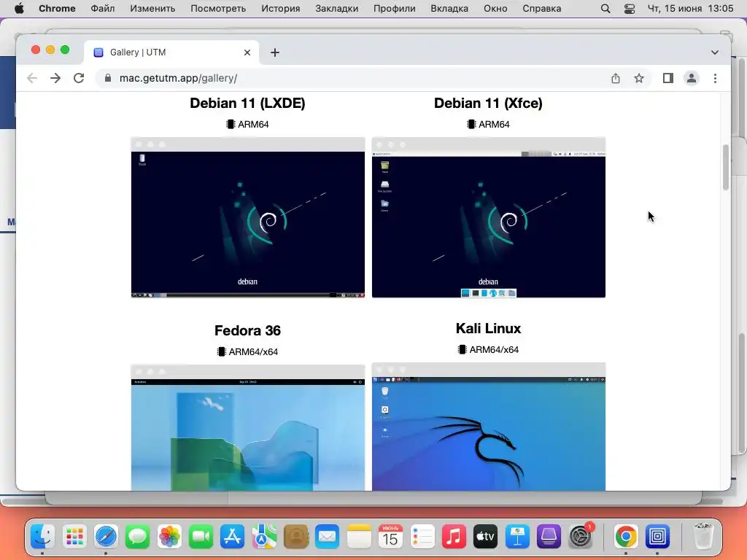
Task: Open the Изменить menu
Action: tap(152, 9)
